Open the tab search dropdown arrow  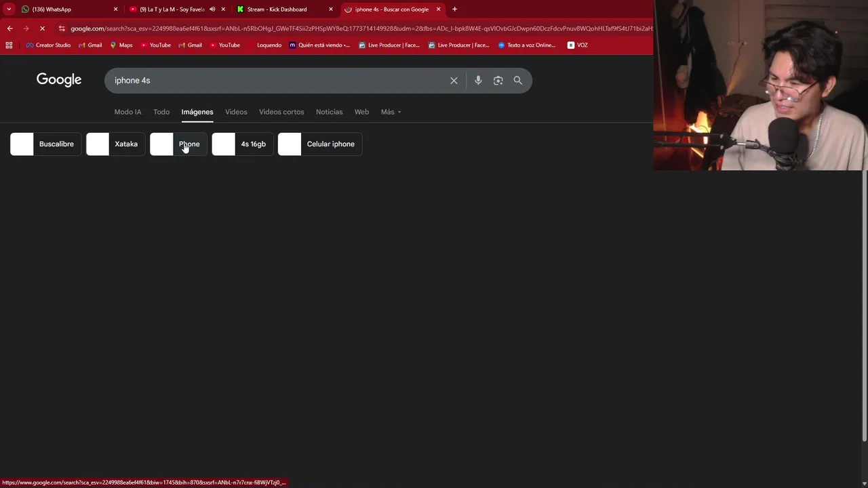[9, 9]
